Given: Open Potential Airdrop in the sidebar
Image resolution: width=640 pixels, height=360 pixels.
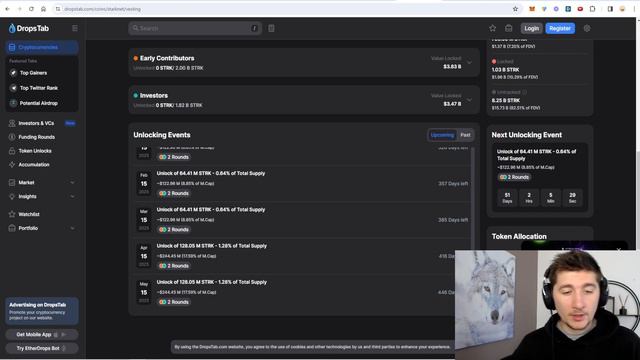Looking at the screenshot, I should (39, 103).
